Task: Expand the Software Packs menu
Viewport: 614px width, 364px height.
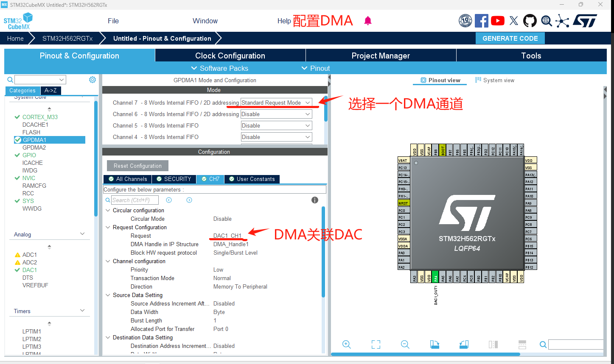Action: pos(219,68)
